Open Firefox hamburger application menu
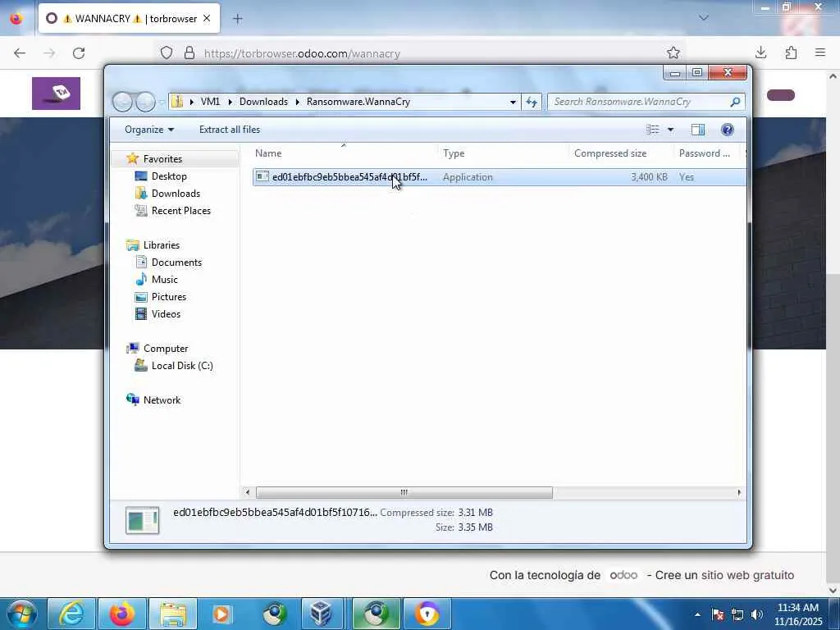This screenshot has width=840, height=630. click(x=820, y=52)
